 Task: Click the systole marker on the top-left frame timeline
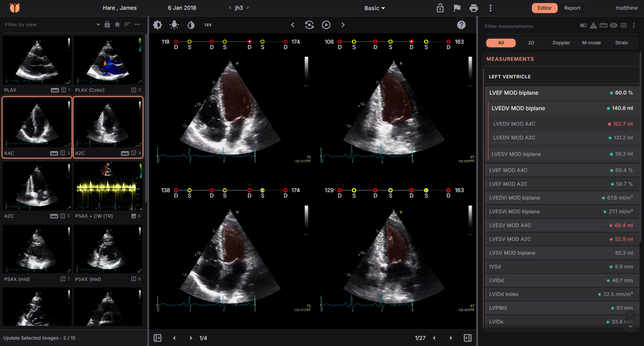point(189,42)
